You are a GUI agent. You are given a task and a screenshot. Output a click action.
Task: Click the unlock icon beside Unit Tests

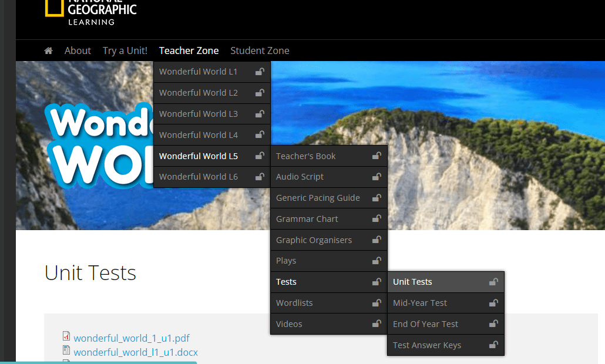pos(493,282)
